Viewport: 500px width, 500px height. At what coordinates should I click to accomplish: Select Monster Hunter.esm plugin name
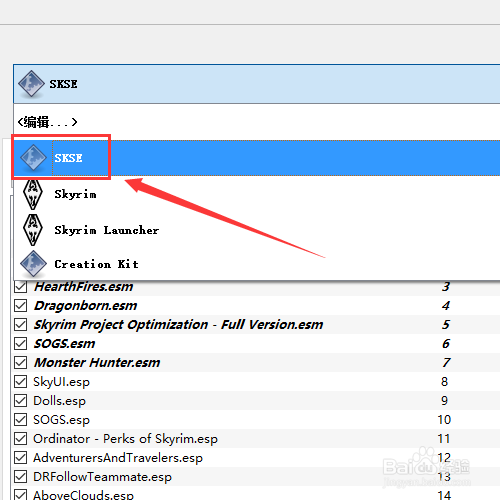[97, 363]
